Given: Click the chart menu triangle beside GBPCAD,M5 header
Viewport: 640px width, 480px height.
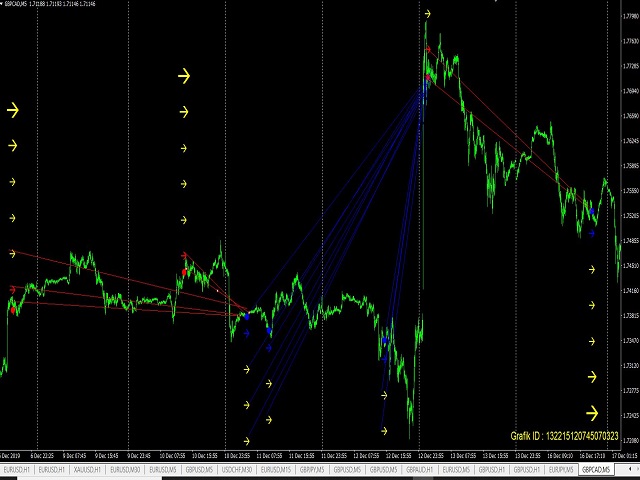Looking at the screenshot, I should (2, 3).
